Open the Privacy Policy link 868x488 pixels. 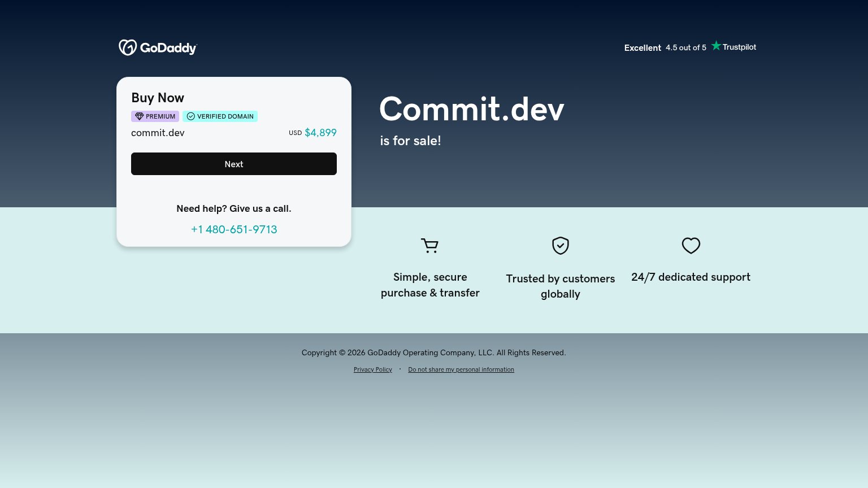click(x=373, y=369)
